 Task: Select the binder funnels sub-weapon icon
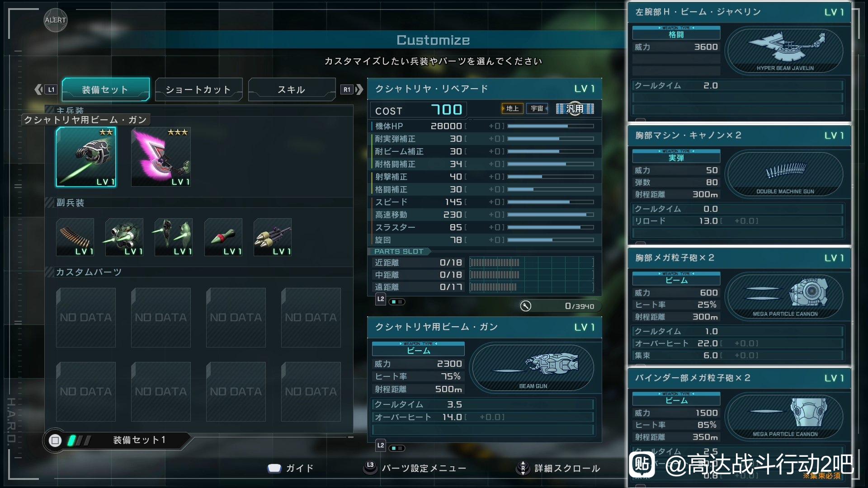point(174,237)
